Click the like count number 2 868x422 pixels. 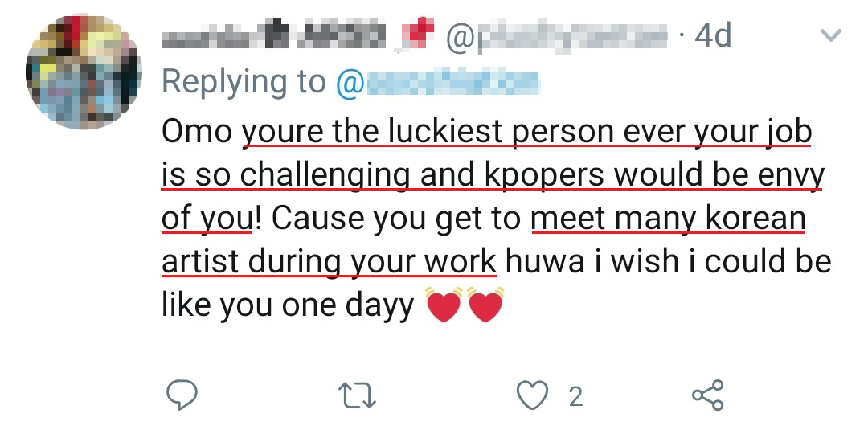575,396
